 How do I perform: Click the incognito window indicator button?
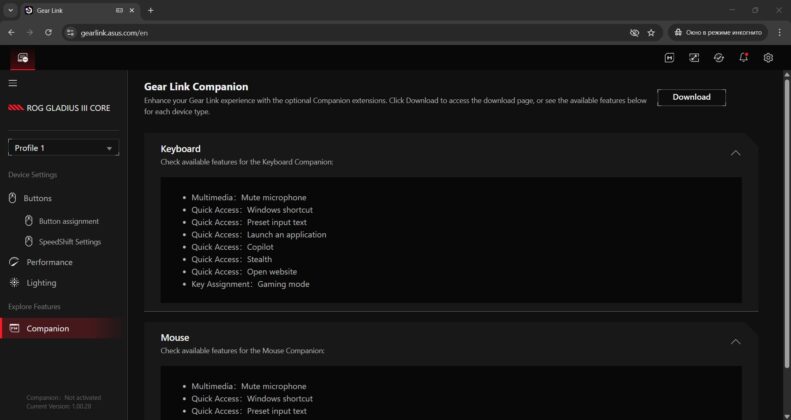coord(718,33)
